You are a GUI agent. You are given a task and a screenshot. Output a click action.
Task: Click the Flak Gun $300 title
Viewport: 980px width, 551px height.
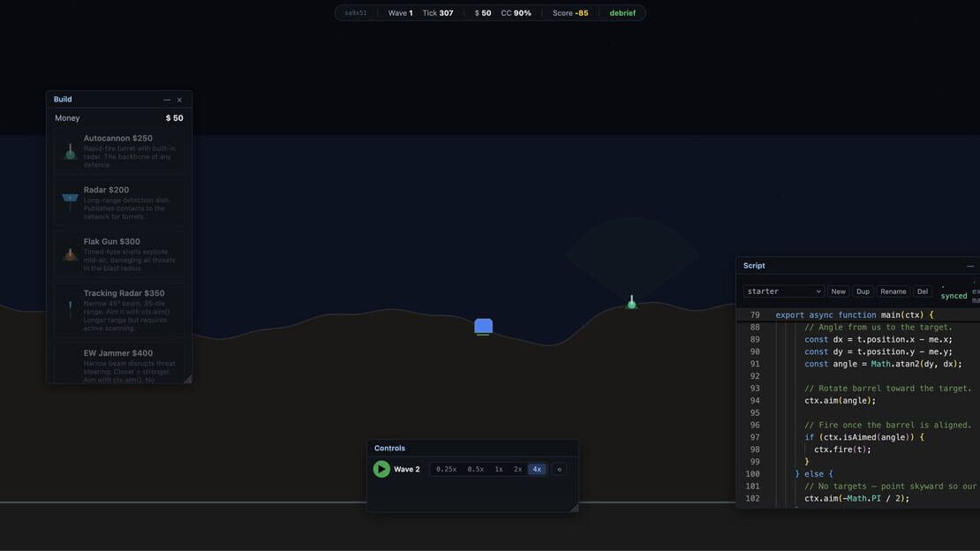tap(112, 241)
